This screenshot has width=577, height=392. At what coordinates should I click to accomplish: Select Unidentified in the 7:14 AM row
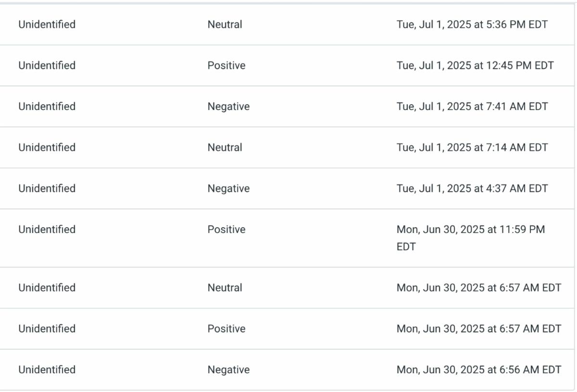[x=47, y=147]
